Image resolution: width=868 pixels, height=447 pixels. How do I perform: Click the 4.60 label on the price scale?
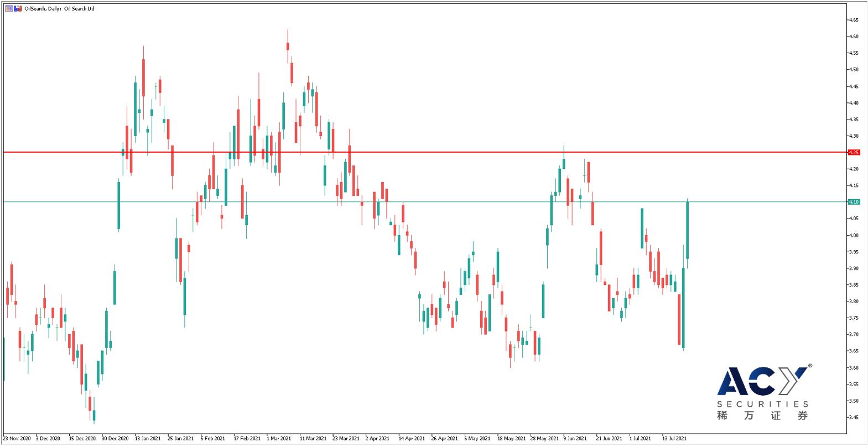(854, 37)
